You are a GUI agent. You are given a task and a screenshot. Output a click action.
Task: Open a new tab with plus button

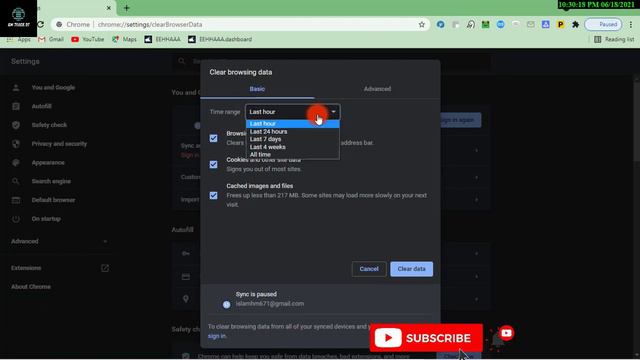click(x=127, y=8)
